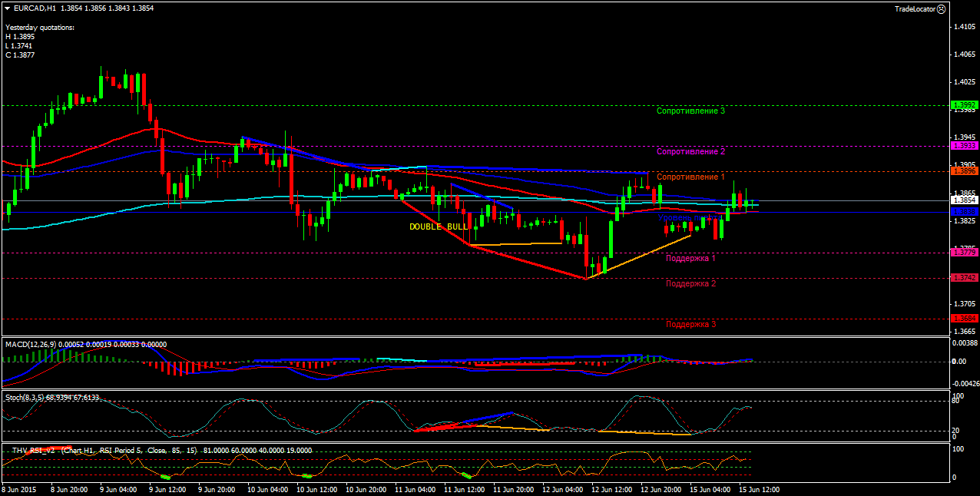This screenshot has height=496, width=980.
Task: Click the 1.3705 value on price scale
Action: coord(964,304)
